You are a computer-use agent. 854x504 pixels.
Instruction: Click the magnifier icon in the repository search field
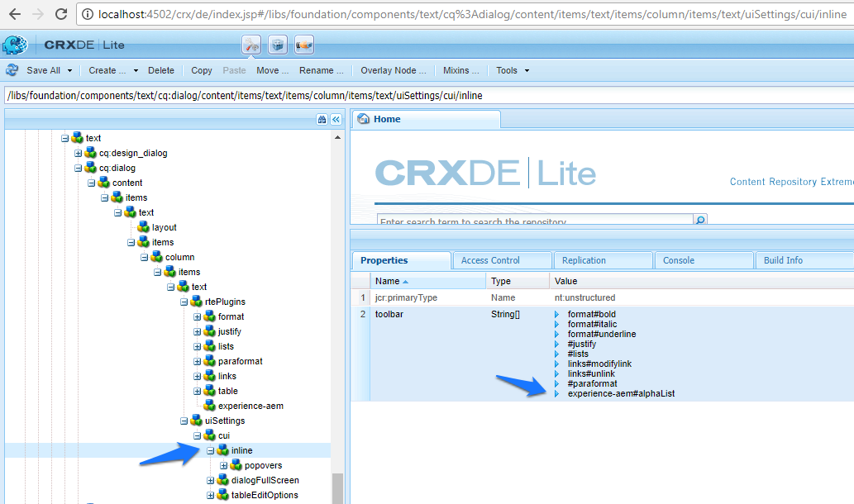(700, 219)
